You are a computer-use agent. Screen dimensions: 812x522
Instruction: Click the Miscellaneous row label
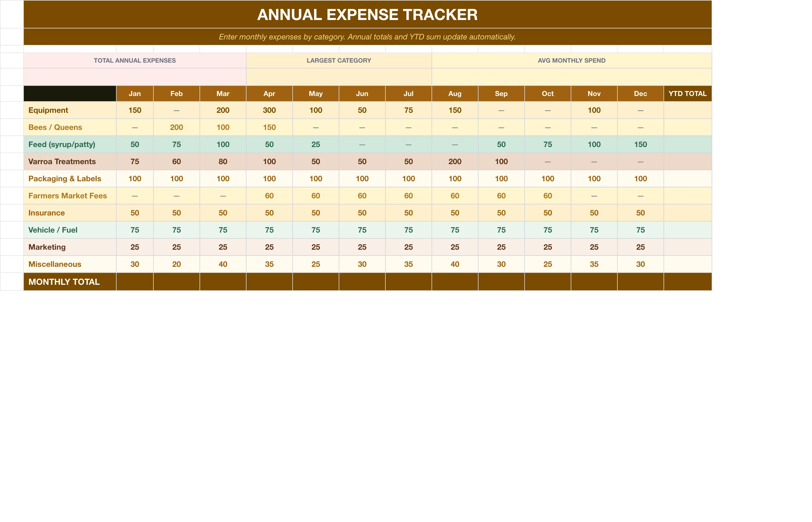tap(70, 264)
